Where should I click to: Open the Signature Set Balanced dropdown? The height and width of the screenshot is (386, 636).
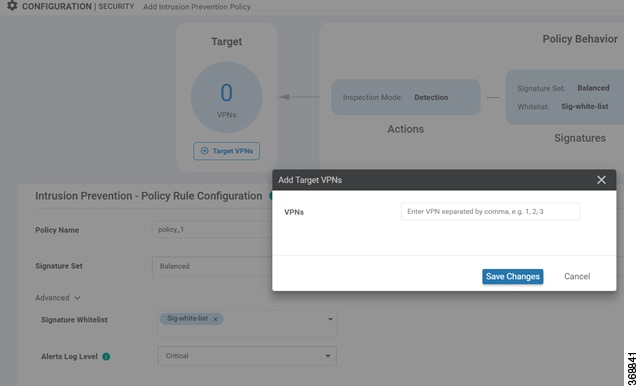click(x=212, y=266)
